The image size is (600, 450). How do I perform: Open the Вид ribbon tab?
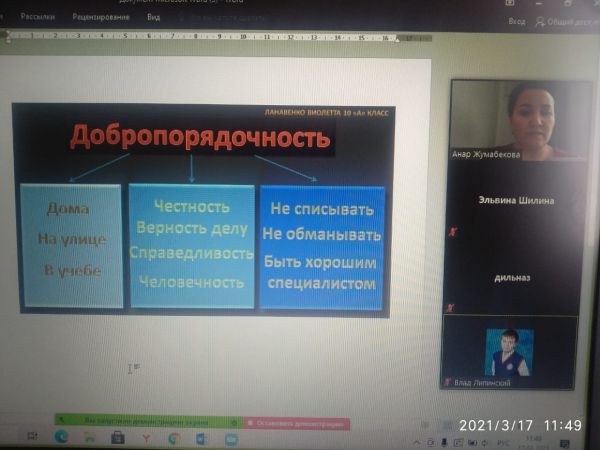pyautogui.click(x=152, y=17)
